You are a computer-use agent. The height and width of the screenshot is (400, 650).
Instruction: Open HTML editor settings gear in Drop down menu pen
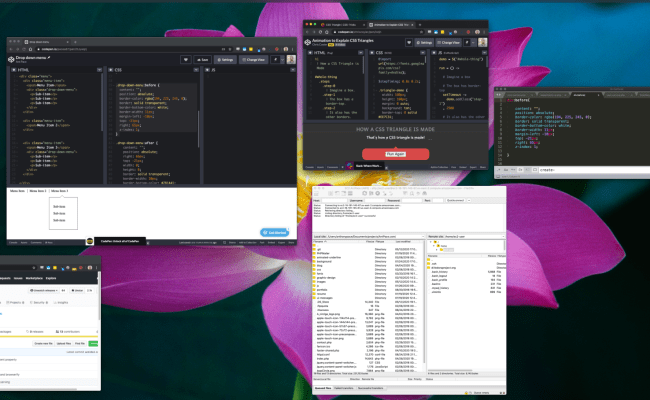click(14, 70)
